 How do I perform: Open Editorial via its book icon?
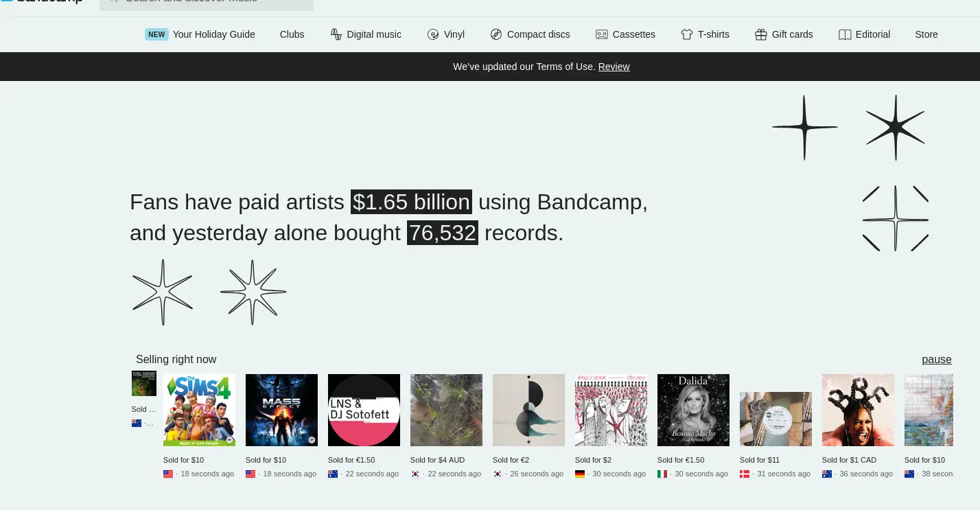[x=845, y=34]
